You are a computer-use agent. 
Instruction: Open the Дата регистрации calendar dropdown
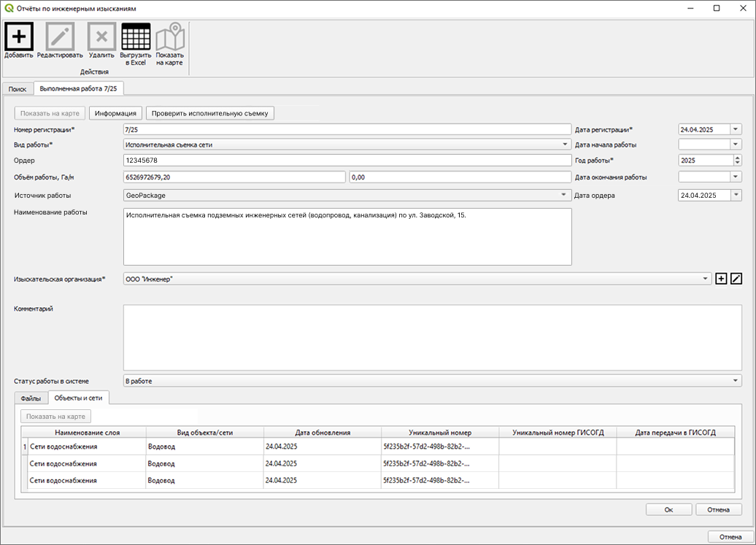pos(736,129)
